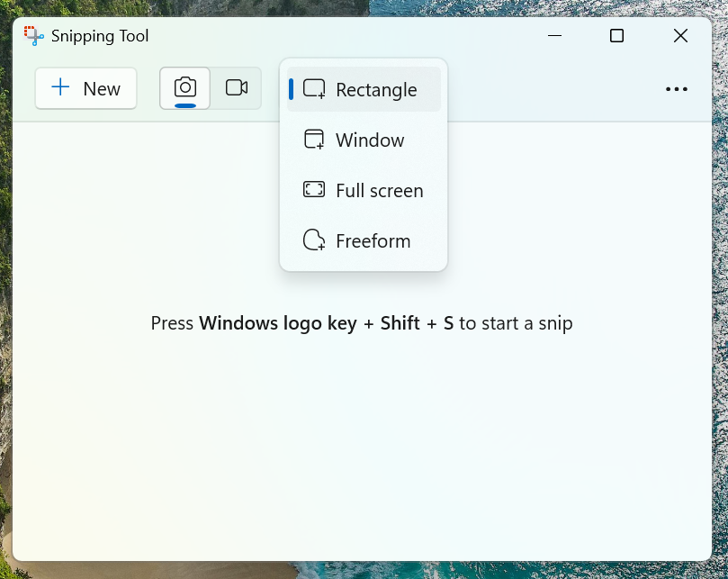Select Window from the snip mode menu
Image resolution: width=728 pixels, height=579 pixels.
coord(370,140)
